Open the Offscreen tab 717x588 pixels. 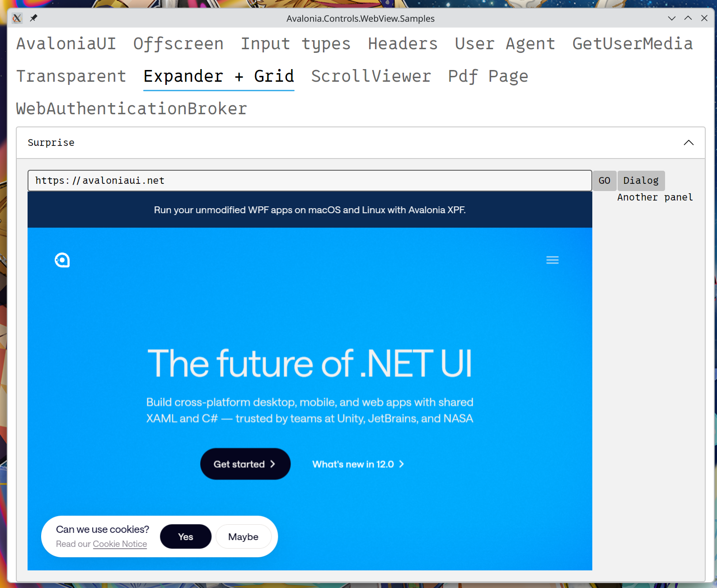[x=178, y=44]
